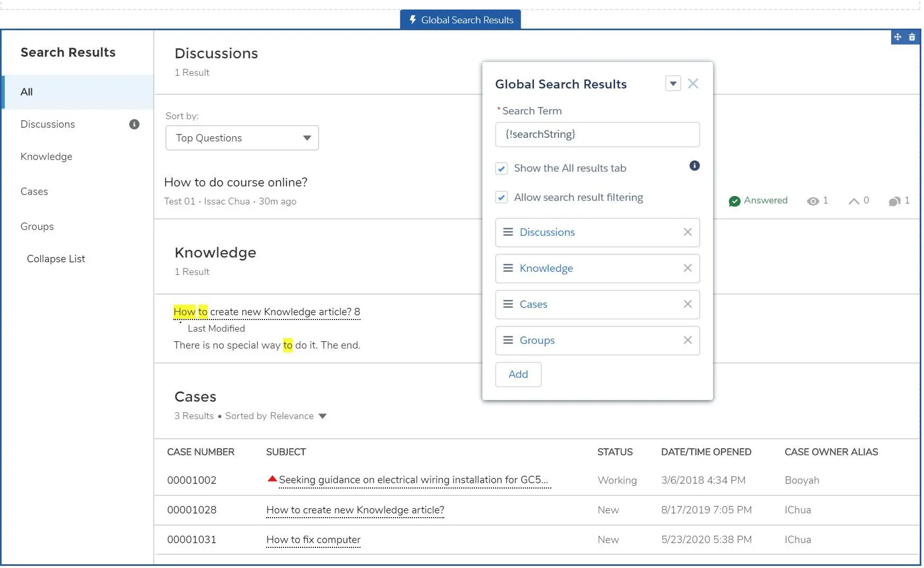924x568 pixels.
Task: Click the Last Modified label under Knowledge
Action: click(216, 329)
